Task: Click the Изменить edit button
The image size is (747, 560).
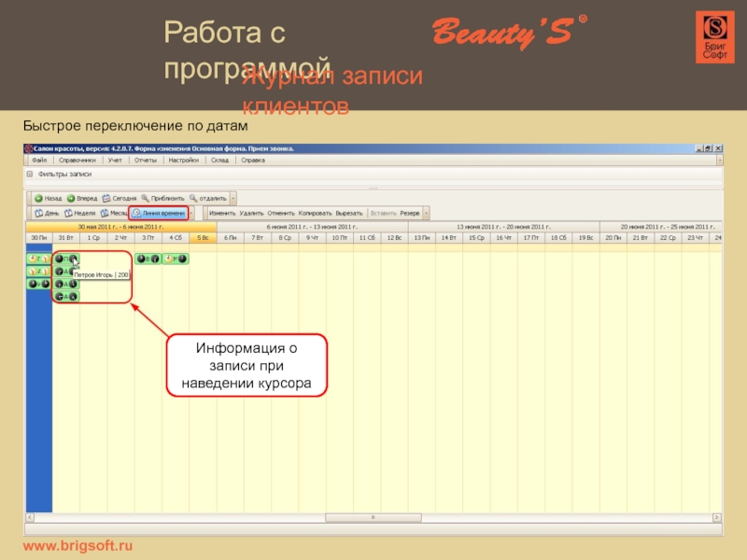Action: tap(222, 214)
